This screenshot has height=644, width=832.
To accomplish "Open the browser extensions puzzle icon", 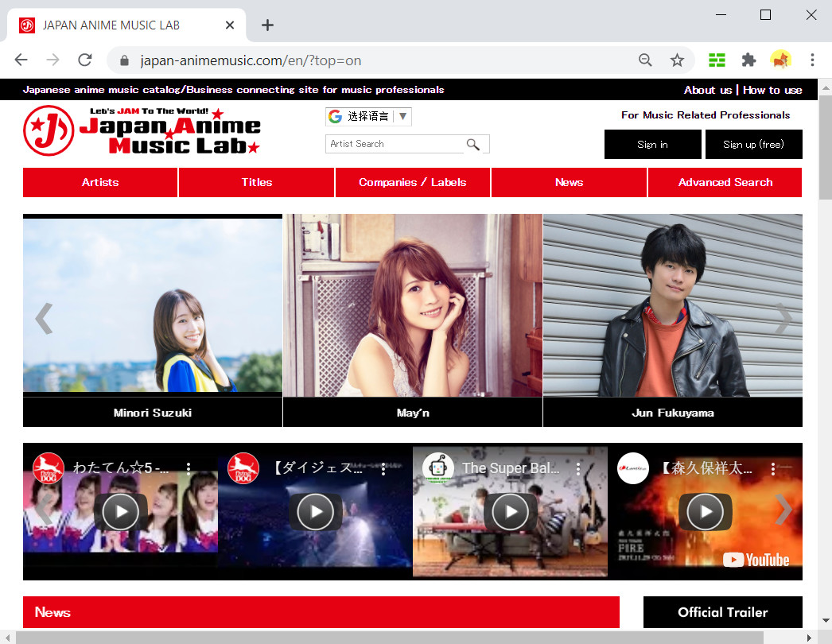I will 748,60.
